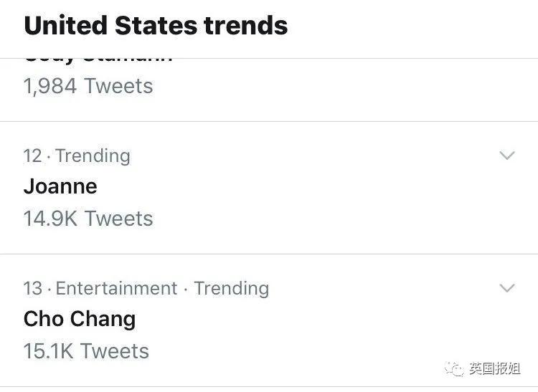Click the 1,984 Tweets count

88,86
